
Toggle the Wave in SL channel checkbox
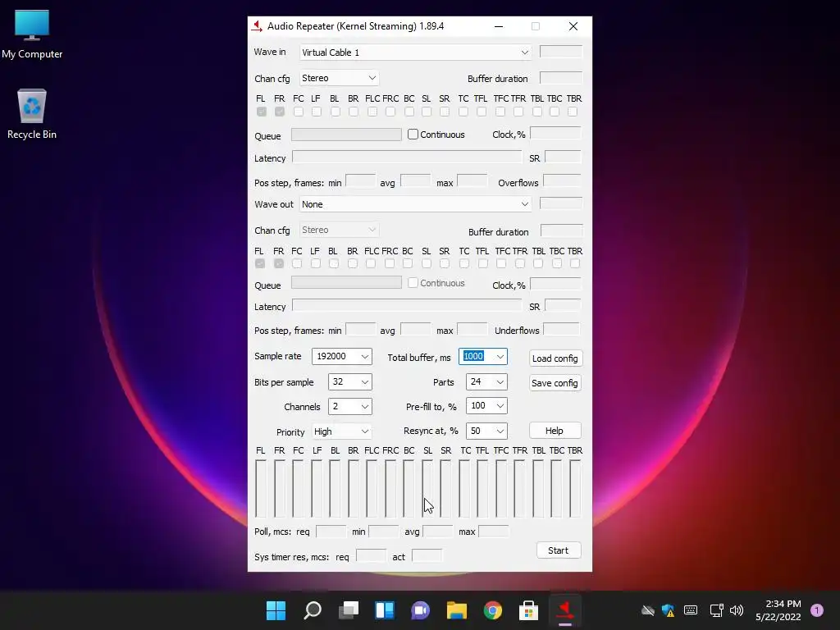click(427, 112)
